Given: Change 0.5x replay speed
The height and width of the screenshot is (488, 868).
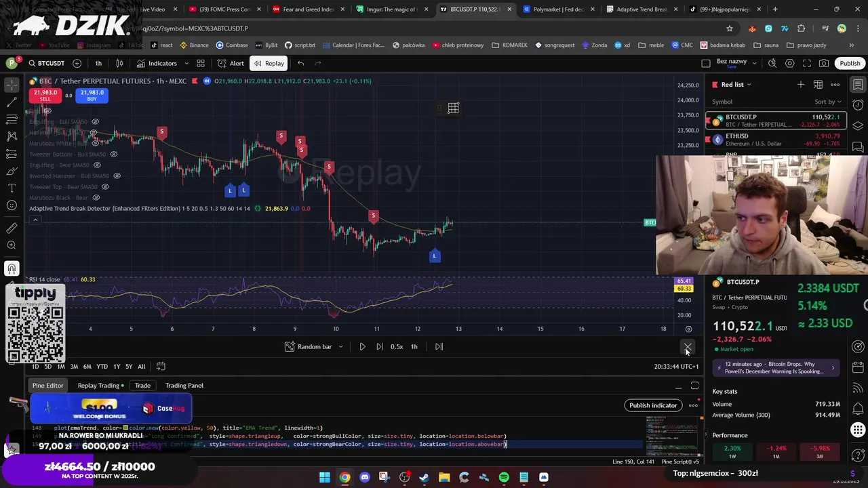Looking at the screenshot, I should (397, 346).
